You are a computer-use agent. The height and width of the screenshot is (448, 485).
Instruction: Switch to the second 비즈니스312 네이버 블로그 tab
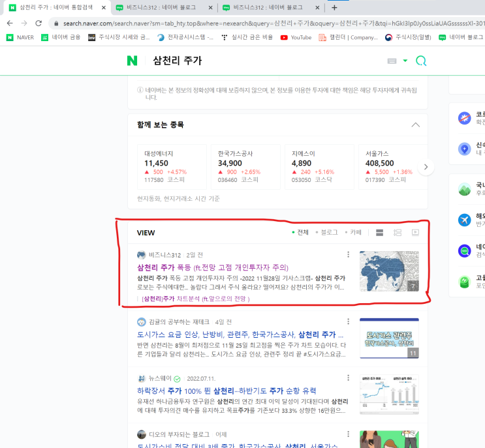point(164,8)
